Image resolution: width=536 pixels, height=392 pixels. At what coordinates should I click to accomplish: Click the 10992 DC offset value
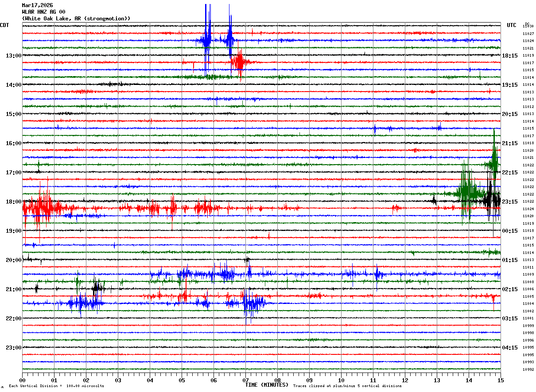pos(528,369)
